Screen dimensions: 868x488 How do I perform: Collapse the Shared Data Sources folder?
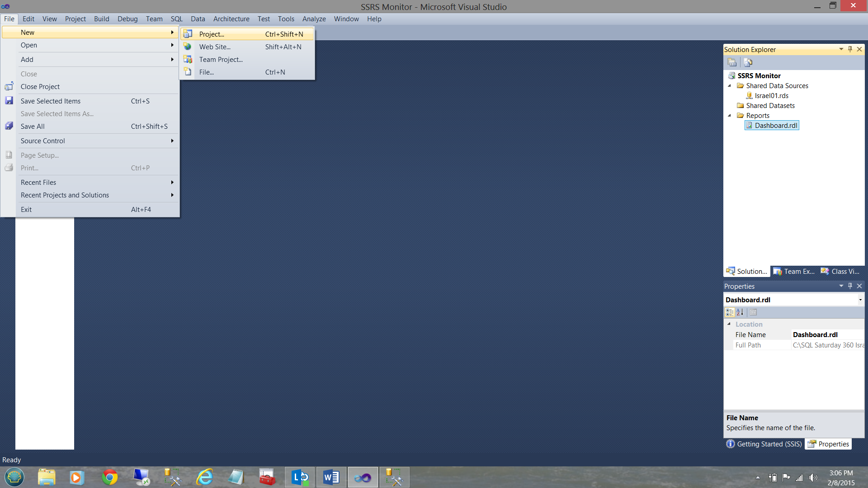click(729, 86)
